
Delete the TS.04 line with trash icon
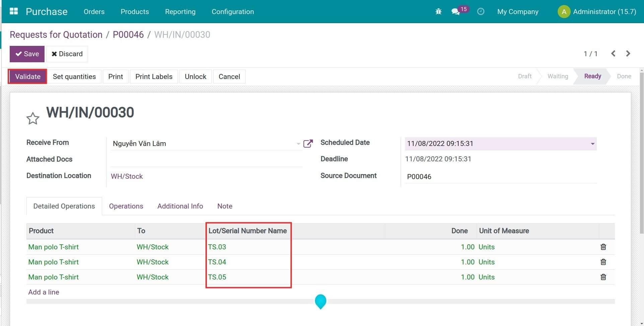[603, 262]
